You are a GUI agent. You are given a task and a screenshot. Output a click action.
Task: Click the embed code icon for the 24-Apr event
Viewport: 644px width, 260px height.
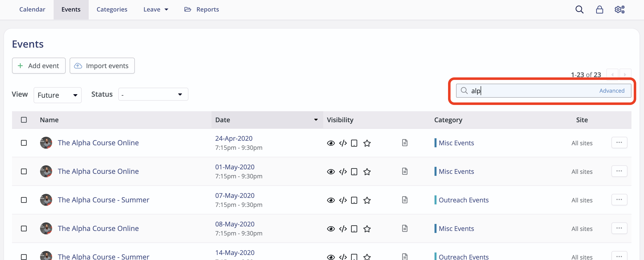(343, 143)
